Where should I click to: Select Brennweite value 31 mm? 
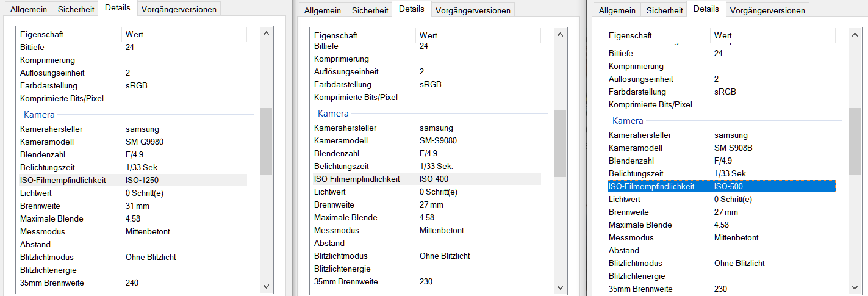[137, 206]
